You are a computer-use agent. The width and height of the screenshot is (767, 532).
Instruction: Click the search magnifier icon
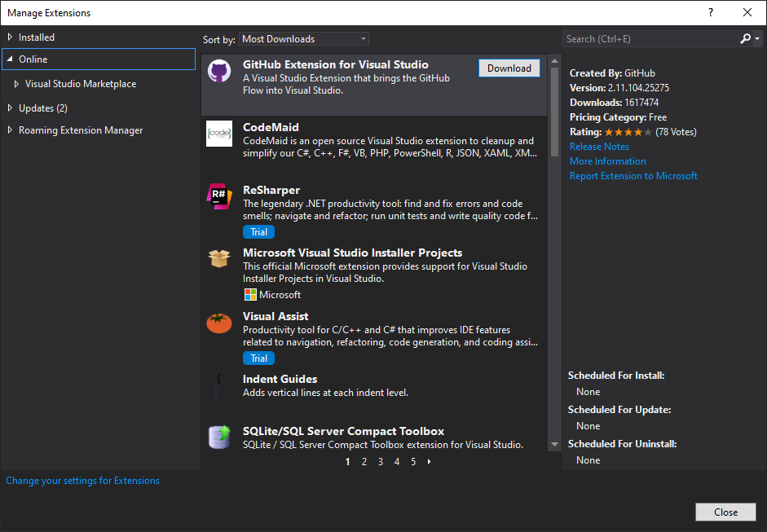[x=745, y=39]
